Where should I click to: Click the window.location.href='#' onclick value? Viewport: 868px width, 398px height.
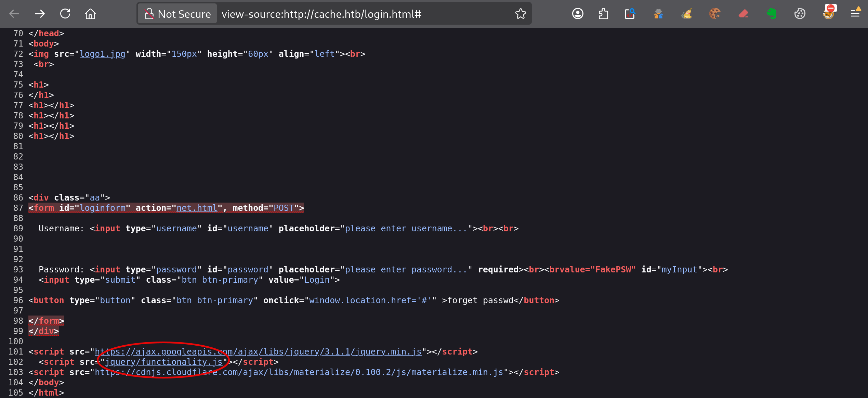coord(370,300)
